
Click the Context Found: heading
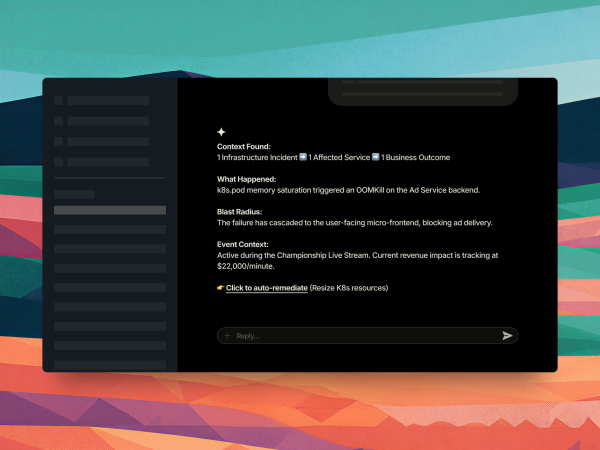click(244, 147)
